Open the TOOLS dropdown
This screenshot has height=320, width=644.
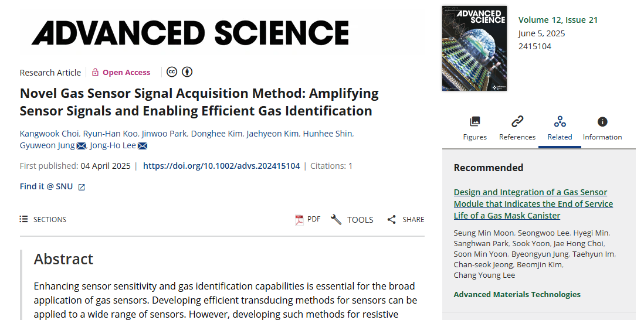[x=352, y=220]
